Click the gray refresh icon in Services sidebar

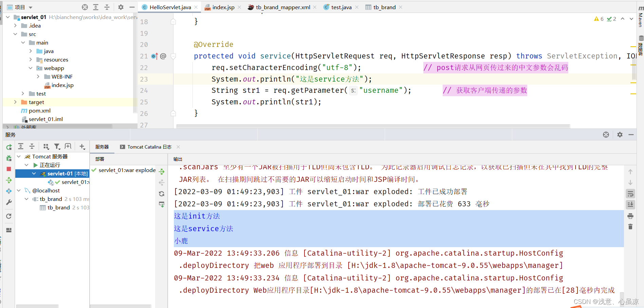pyautogui.click(x=9, y=216)
